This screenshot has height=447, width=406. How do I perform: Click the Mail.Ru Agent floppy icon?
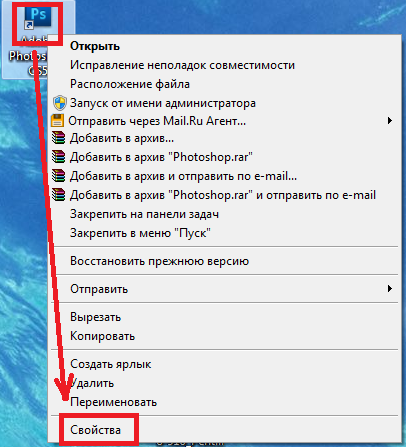click(x=57, y=121)
